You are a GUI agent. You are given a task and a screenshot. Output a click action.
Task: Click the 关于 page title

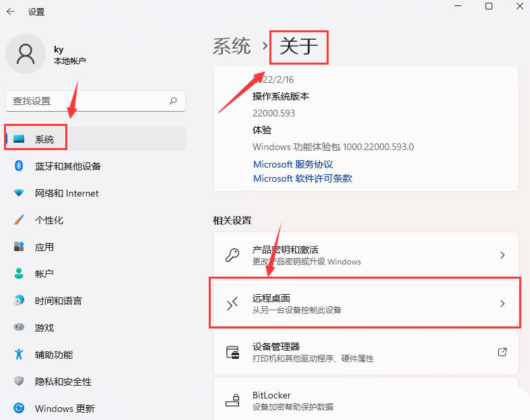click(x=299, y=46)
